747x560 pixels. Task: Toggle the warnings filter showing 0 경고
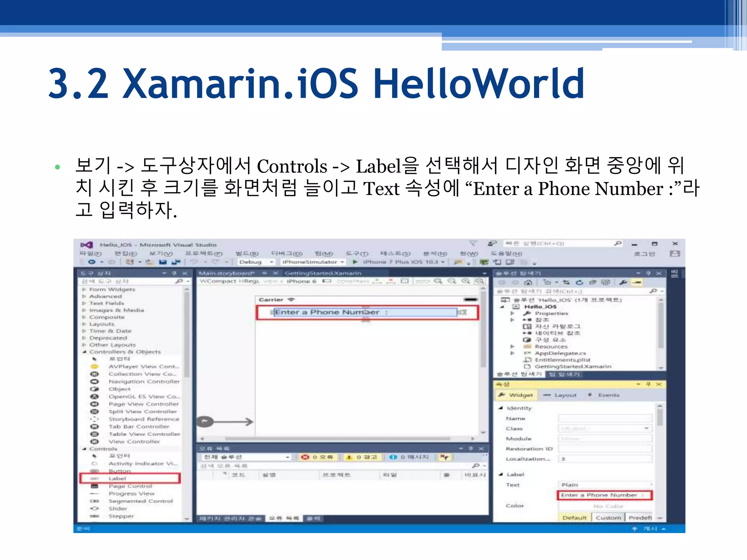point(362,457)
